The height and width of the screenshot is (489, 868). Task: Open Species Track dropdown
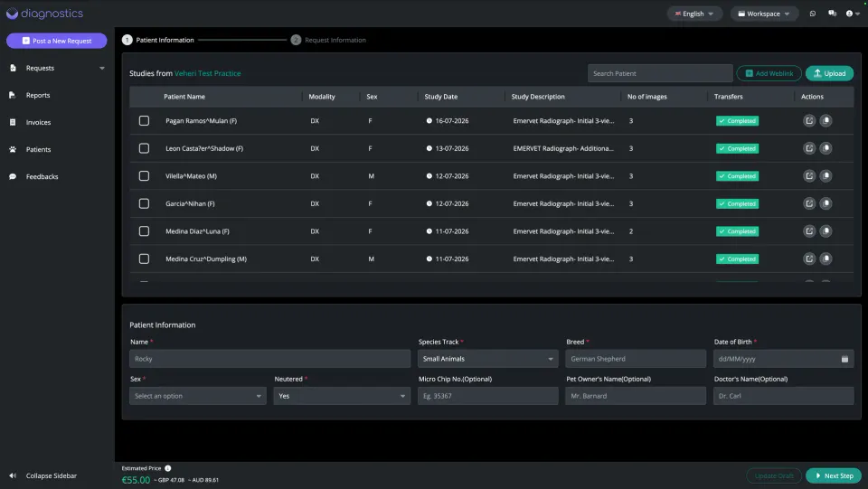point(487,359)
